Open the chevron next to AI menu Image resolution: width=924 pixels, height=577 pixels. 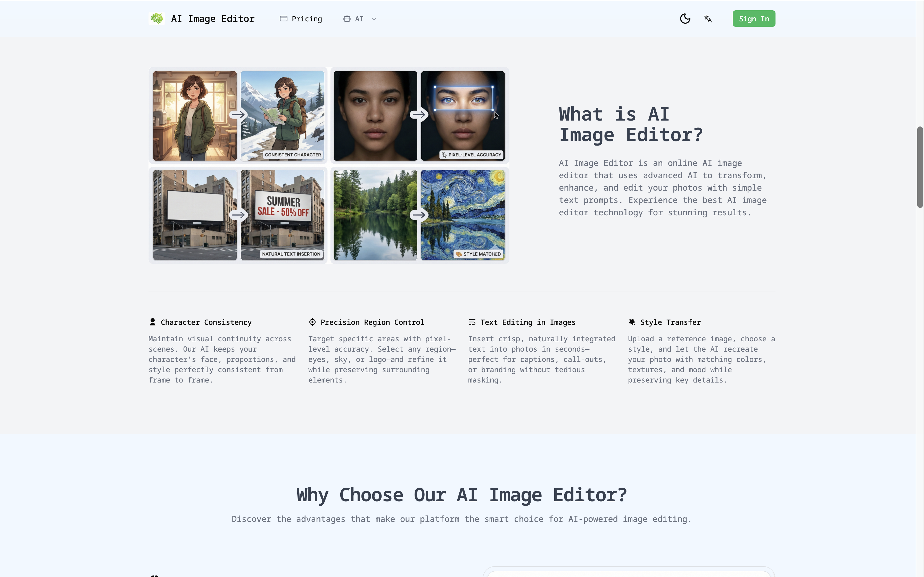[373, 19]
